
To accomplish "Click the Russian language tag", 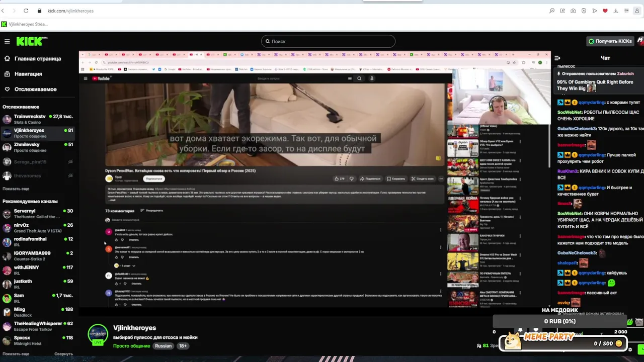I will pos(163,346).
